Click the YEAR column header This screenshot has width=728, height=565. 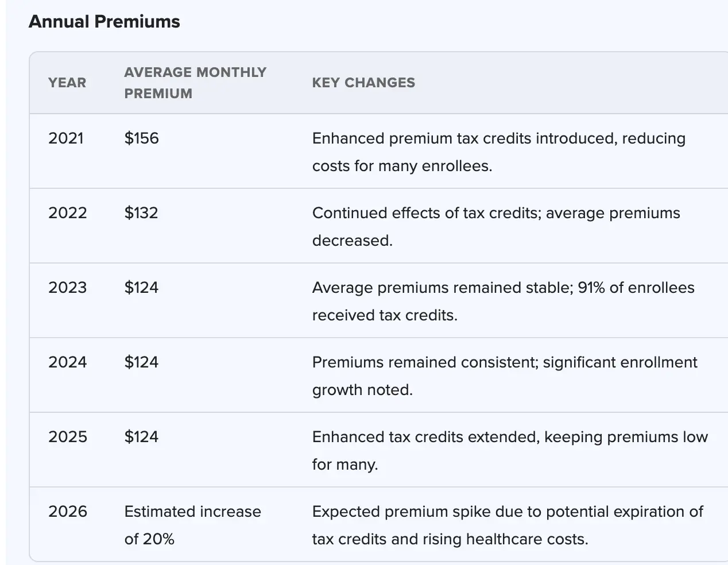tap(67, 83)
